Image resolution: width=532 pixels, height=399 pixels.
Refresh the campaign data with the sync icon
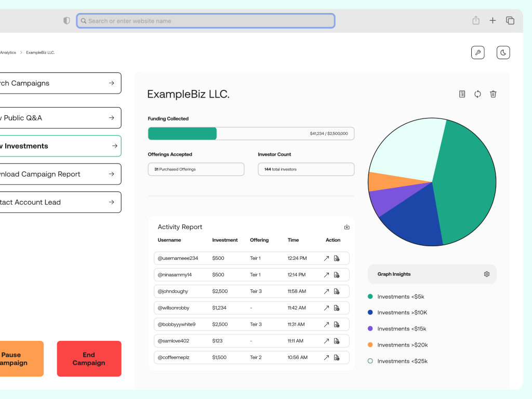coord(477,94)
